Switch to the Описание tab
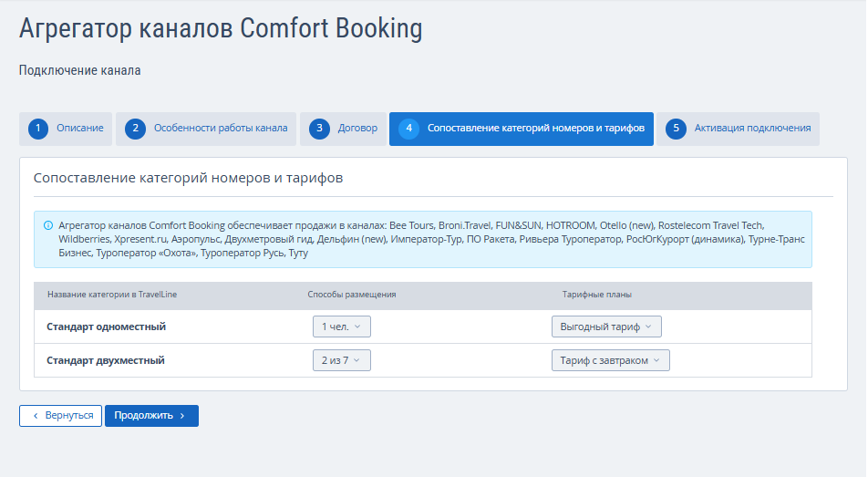Viewport: 868px width, 477px height. pos(79,129)
